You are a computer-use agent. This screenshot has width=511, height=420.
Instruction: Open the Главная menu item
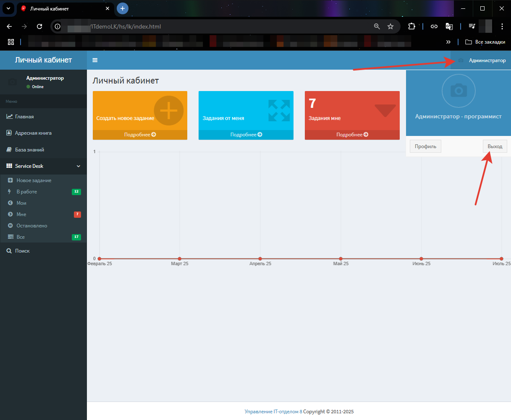[x=24, y=117]
